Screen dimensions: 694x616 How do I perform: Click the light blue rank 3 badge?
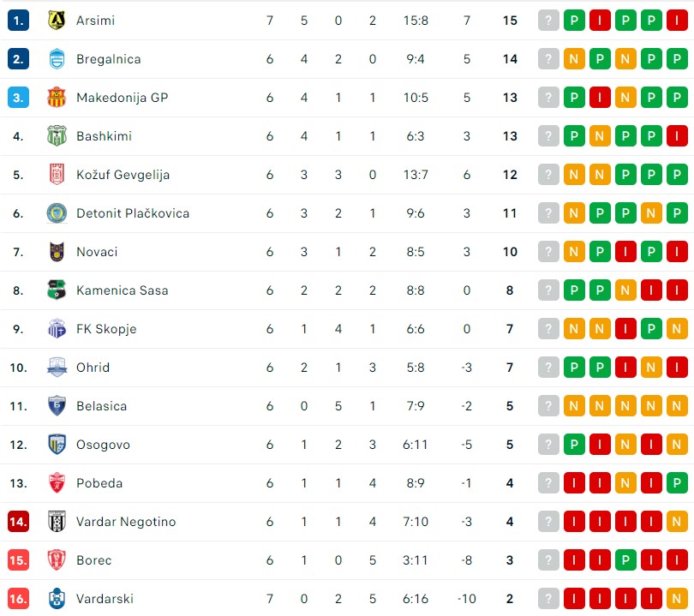tap(18, 98)
